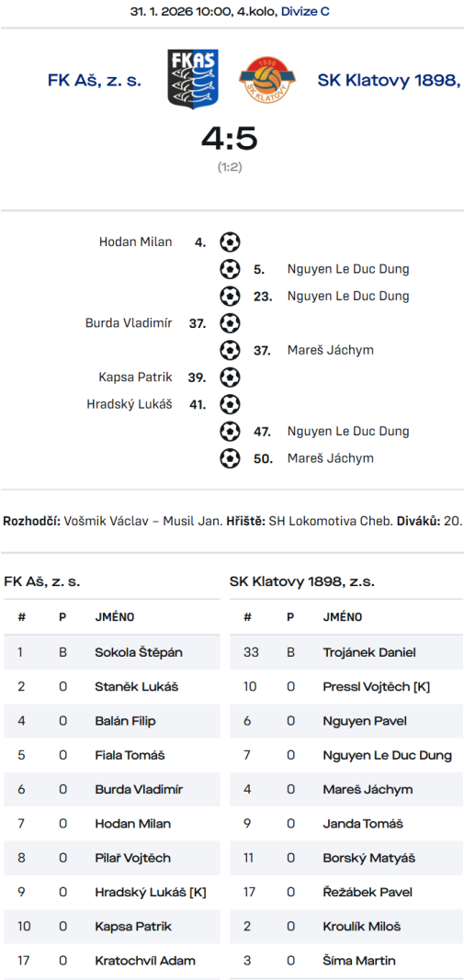
Task: Click the goal ball icon at minute 23
Action: coord(230,297)
